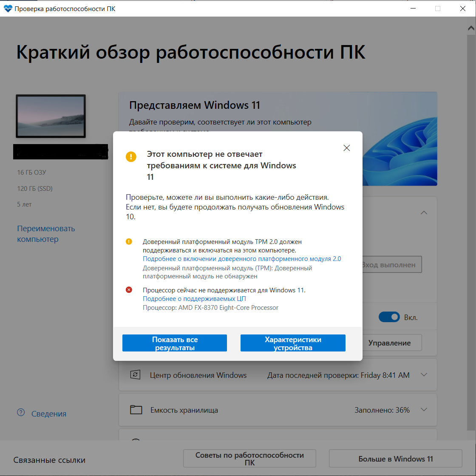Click text 5 лет
The image size is (476, 476).
tap(24, 204)
